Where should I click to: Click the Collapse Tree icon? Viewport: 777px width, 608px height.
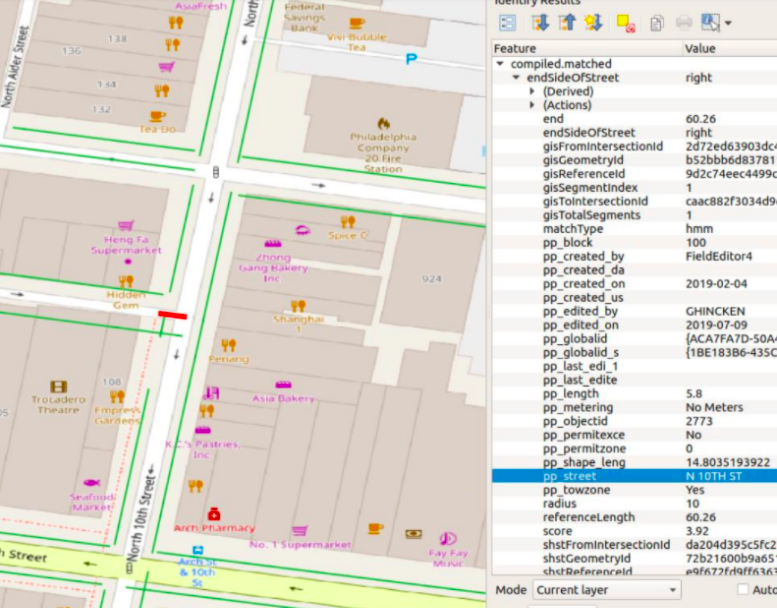point(567,22)
